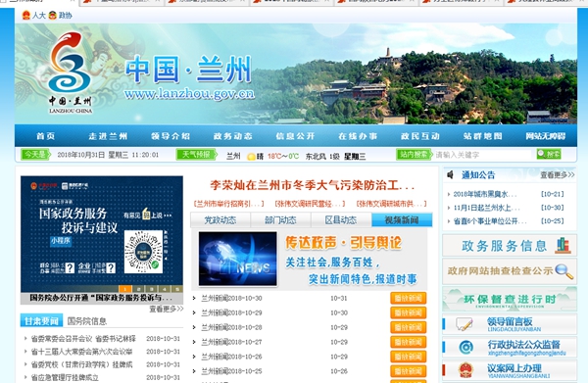Click the weather sun icon
Viewport: 588px width, 383px height.
[x=251, y=157]
